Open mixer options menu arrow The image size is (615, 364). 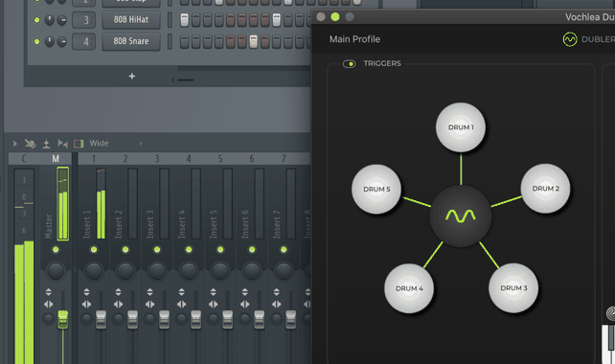point(15,144)
